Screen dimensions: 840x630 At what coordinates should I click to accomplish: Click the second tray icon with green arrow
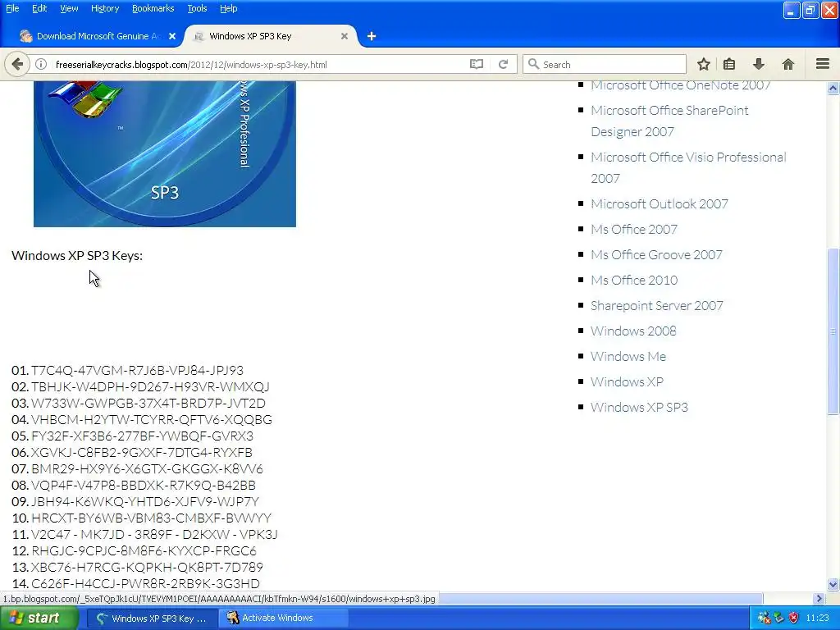click(779, 618)
